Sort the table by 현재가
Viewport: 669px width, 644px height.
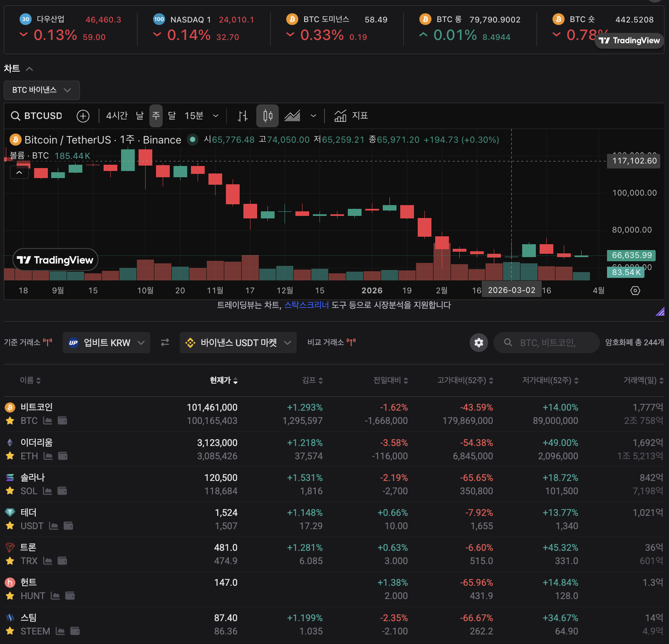pyautogui.click(x=224, y=380)
